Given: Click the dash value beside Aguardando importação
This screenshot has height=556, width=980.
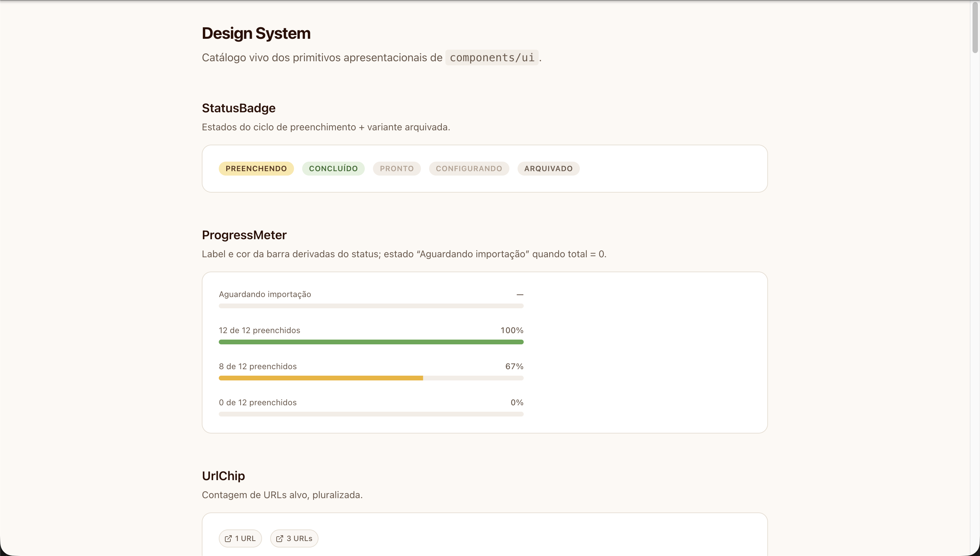Looking at the screenshot, I should pyautogui.click(x=520, y=294).
